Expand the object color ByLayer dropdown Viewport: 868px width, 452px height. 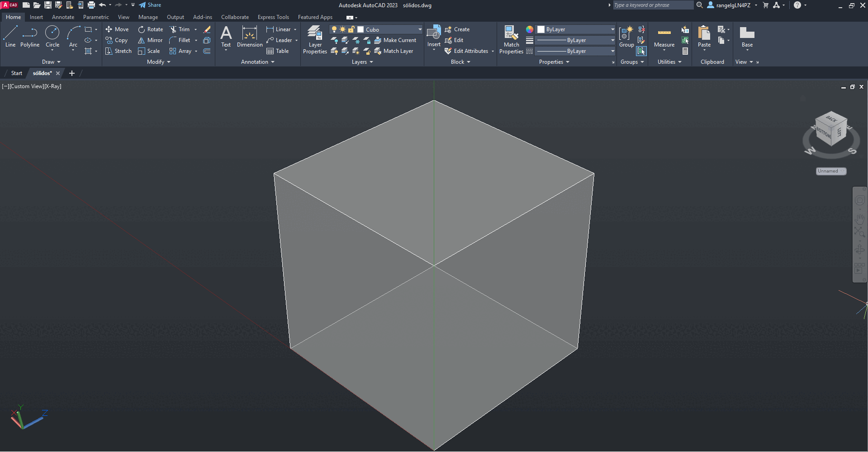[x=612, y=29]
